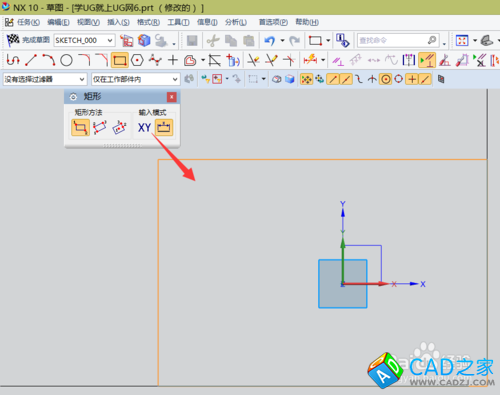Open the SKETCH_000 name dropdown

click(x=84, y=40)
